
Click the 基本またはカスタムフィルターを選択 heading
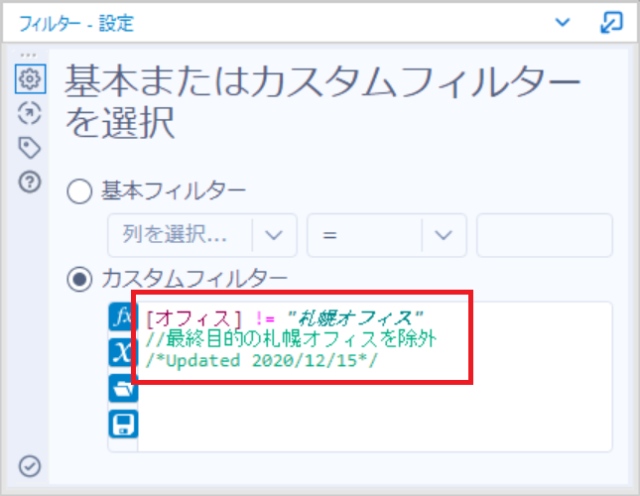coord(322,102)
